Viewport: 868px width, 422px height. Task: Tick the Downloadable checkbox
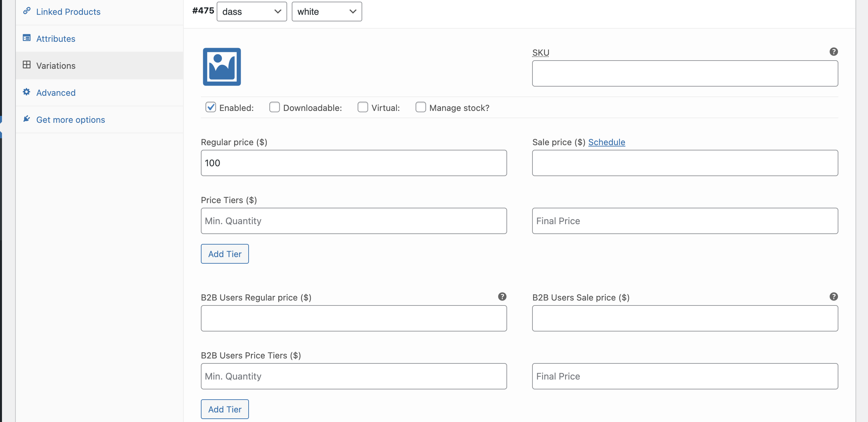point(274,107)
